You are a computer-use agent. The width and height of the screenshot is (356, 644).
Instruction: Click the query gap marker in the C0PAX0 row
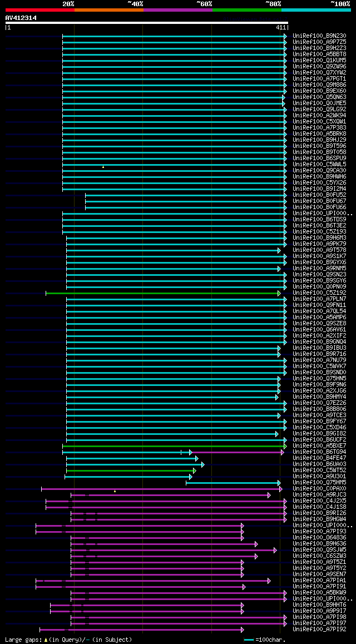(x=115, y=491)
